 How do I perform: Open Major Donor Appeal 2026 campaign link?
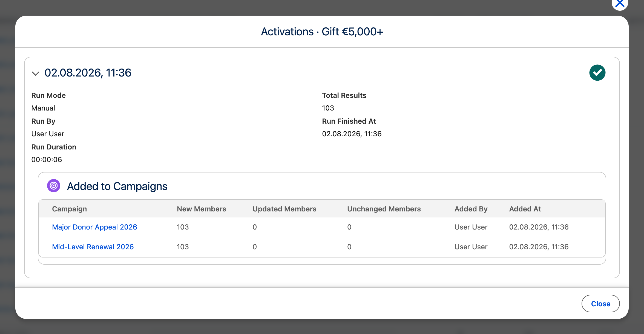tap(94, 227)
